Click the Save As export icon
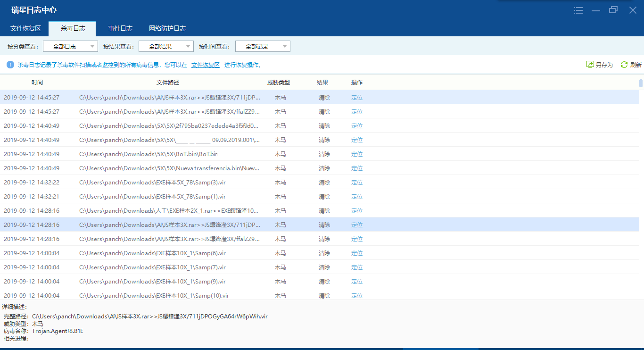The width and height of the screenshot is (644, 350). (x=590, y=65)
